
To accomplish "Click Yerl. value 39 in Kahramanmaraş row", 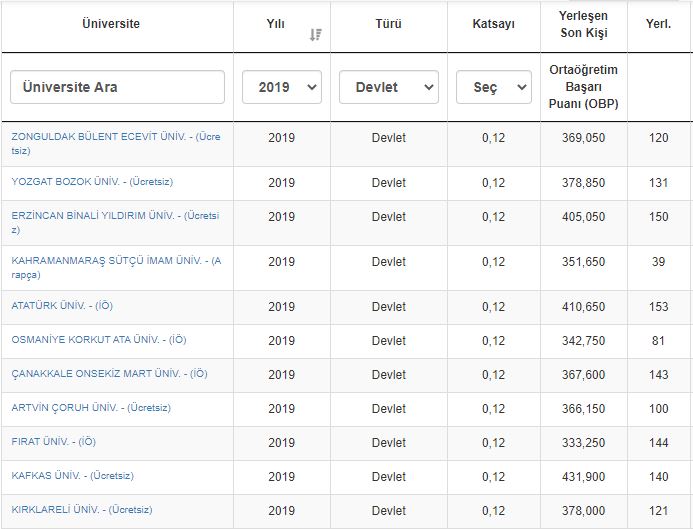I will click(x=659, y=262).
